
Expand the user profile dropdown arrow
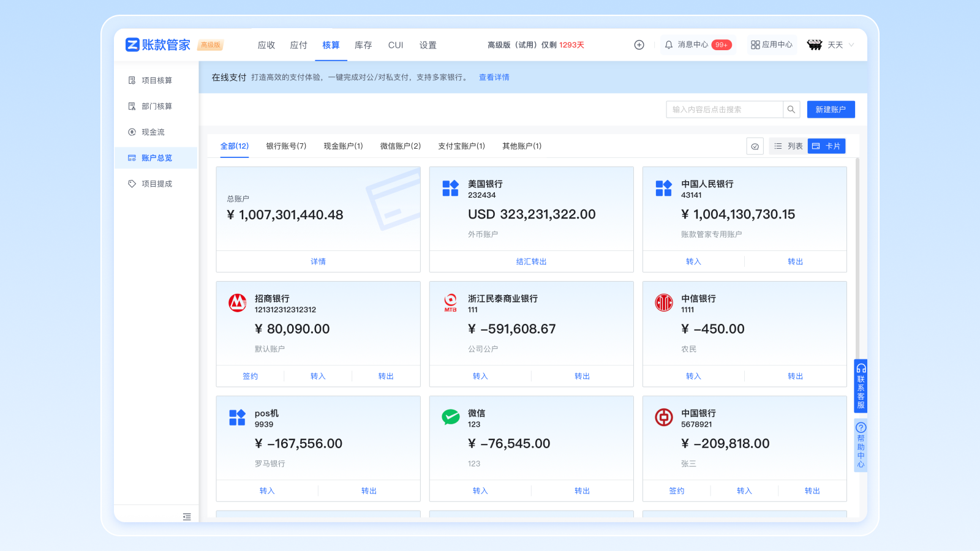(851, 45)
